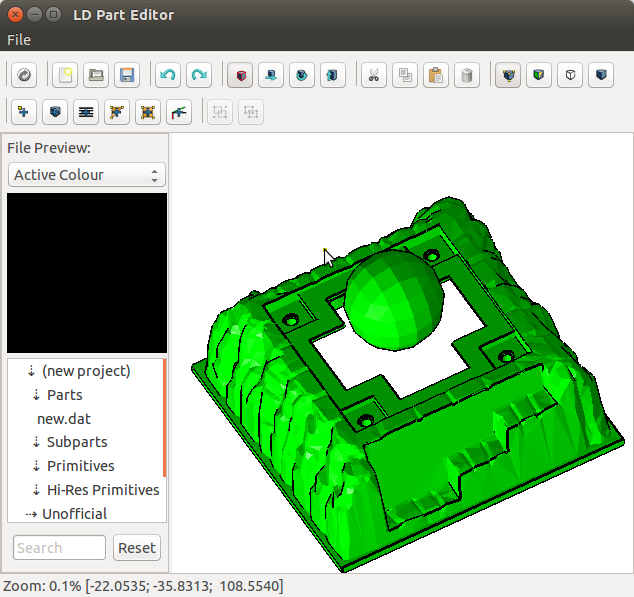The width and height of the screenshot is (634, 597).
Task: Expand the Unofficial tree node
Action: point(31,514)
